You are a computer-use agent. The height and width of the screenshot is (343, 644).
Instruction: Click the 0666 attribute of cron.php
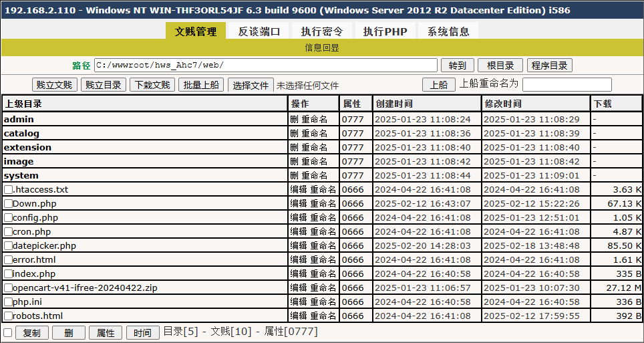[x=353, y=231]
